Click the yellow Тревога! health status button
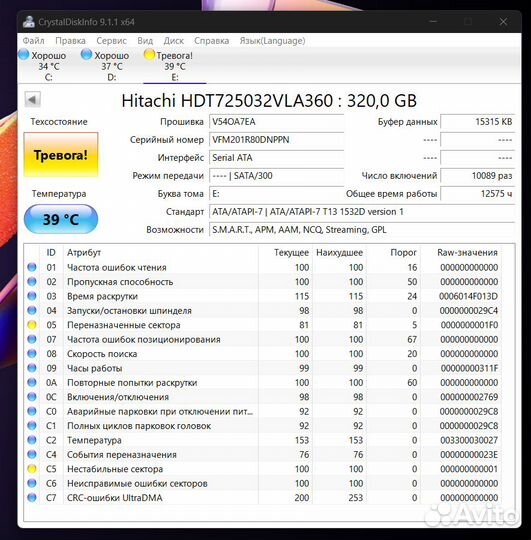This screenshot has height=540, width=531. 61,155
